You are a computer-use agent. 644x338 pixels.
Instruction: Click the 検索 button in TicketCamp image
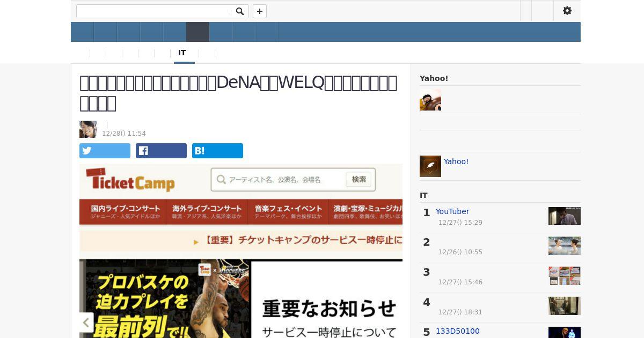pyautogui.click(x=359, y=180)
